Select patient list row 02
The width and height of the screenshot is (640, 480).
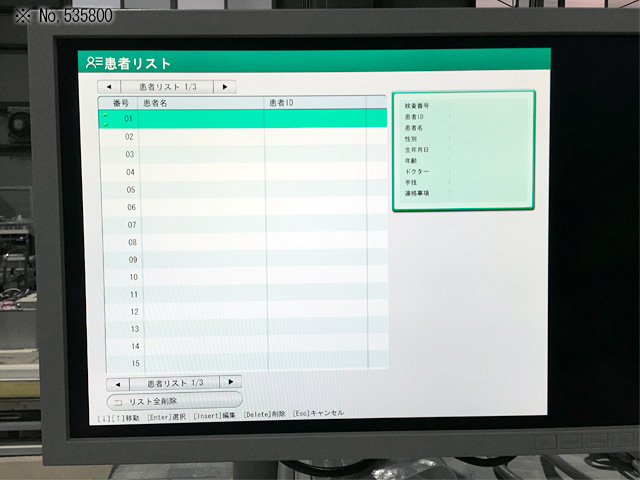(243, 137)
